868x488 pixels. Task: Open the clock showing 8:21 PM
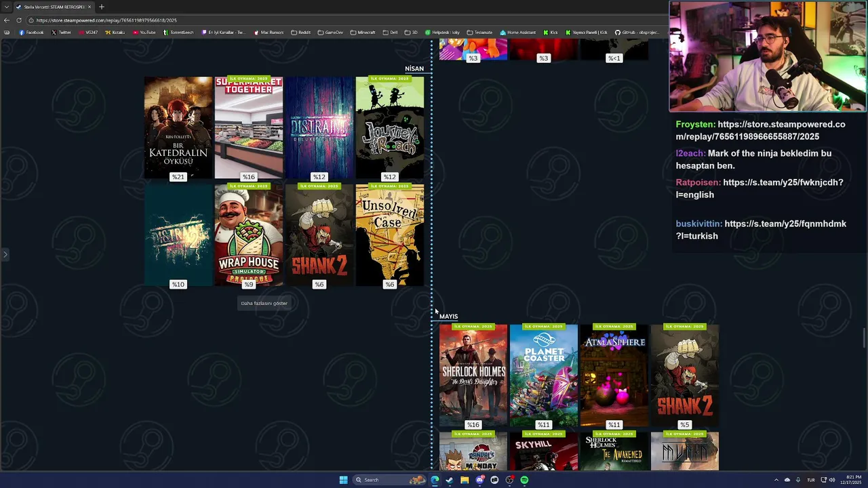click(x=850, y=480)
